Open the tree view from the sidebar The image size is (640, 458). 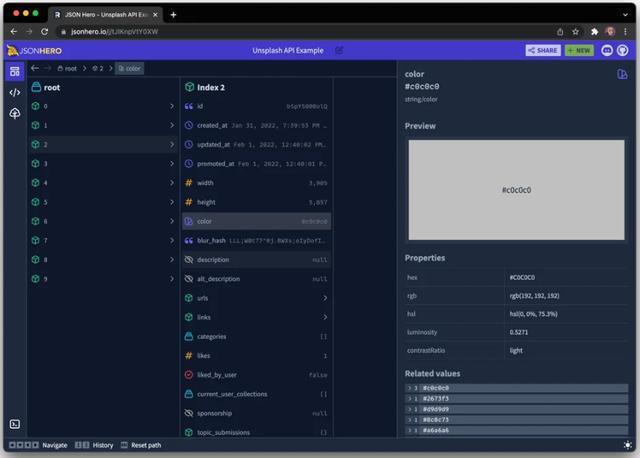(14, 114)
